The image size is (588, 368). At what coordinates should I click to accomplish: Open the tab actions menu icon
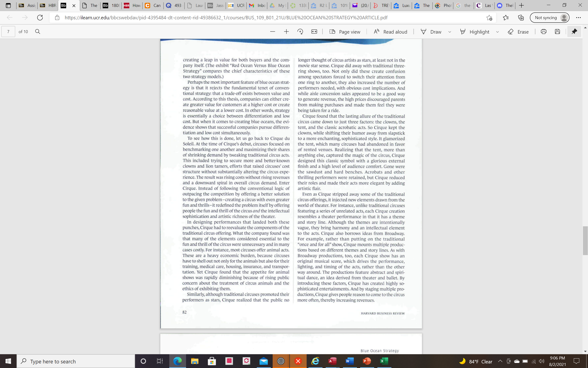tap(8, 5)
